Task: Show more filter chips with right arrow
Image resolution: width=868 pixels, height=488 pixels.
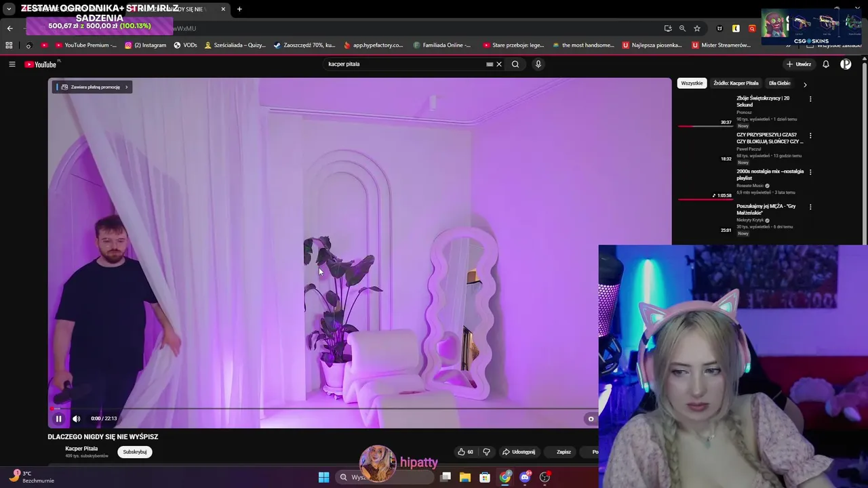Action: tap(805, 85)
